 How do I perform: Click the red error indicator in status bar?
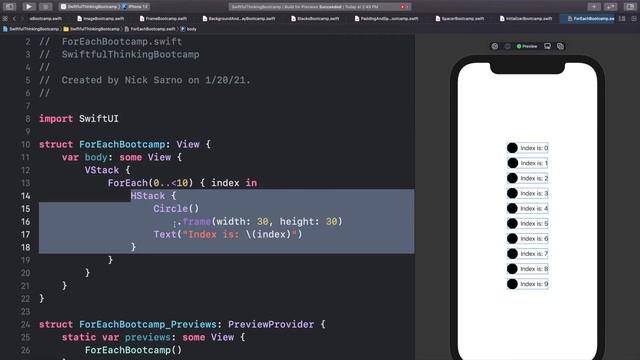pyautogui.click(x=402, y=7)
